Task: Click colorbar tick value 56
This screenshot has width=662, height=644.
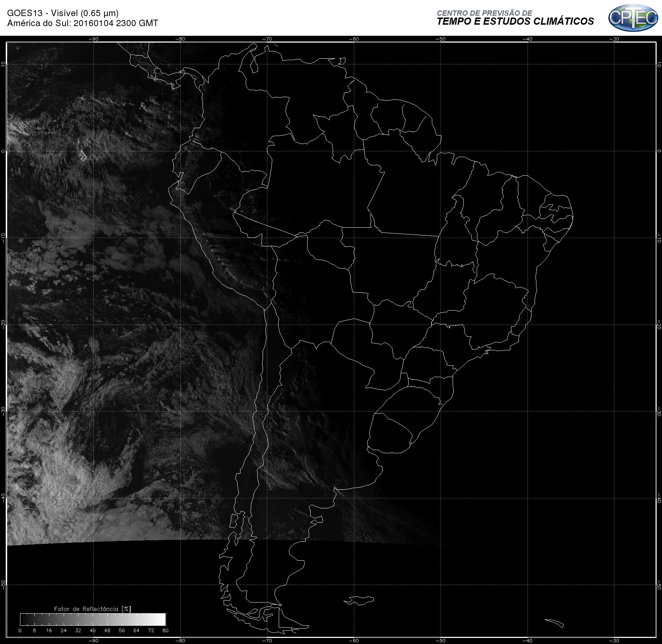Action: pyautogui.click(x=122, y=630)
